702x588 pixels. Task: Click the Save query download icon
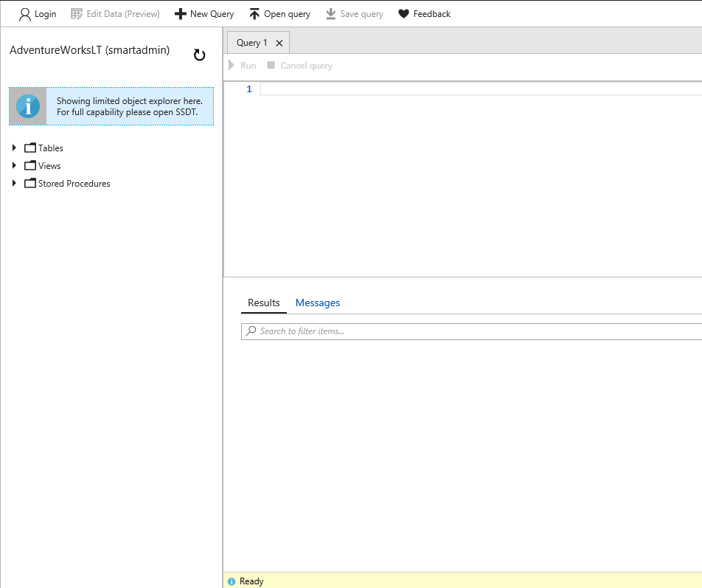pos(331,14)
